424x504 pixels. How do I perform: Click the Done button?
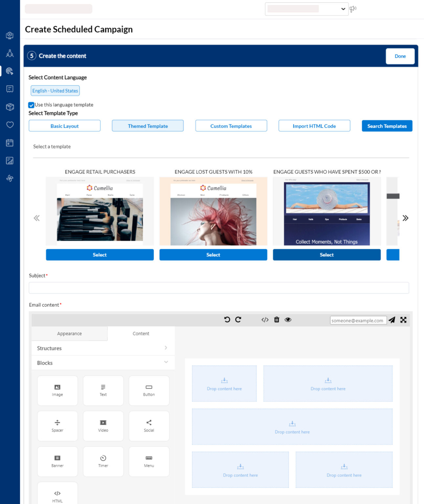coord(400,56)
